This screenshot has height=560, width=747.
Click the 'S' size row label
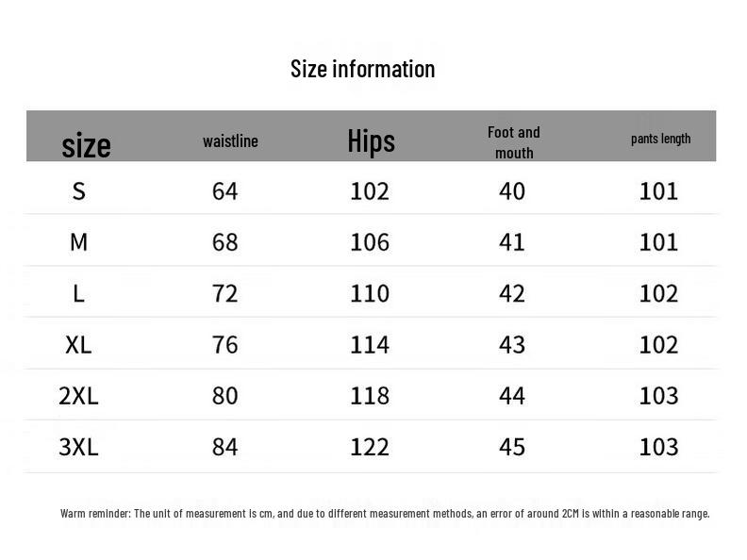tap(79, 191)
